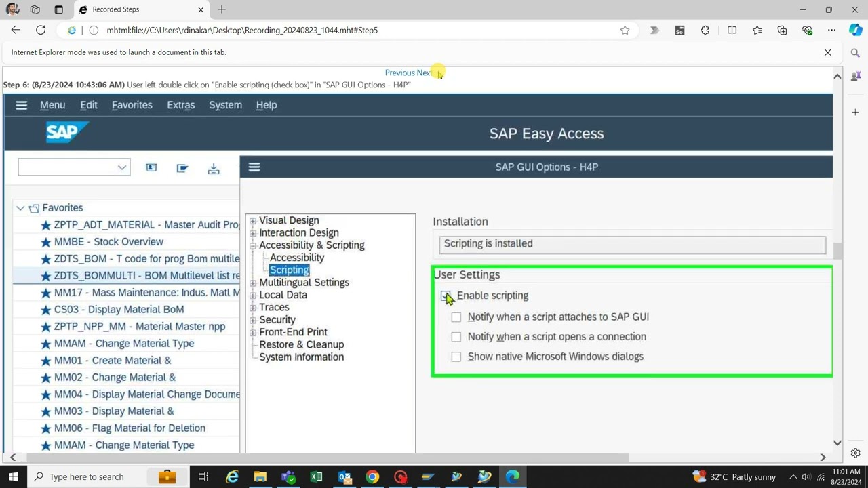
Task: Add a new tab with plus icon
Action: 222,9
